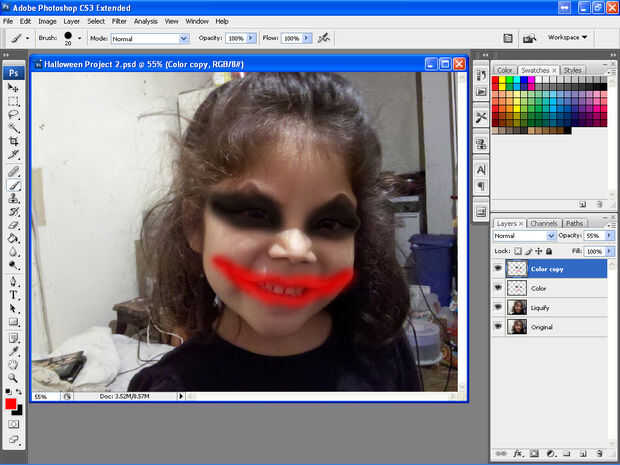The image size is (620, 465).
Task: Select the Lasso tool
Action: pyautogui.click(x=13, y=115)
